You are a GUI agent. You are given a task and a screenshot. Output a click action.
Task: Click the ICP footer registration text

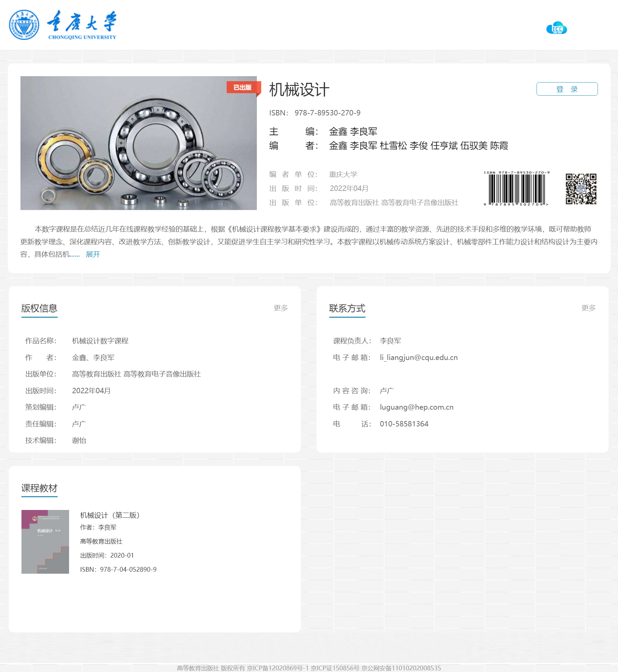[x=309, y=668]
